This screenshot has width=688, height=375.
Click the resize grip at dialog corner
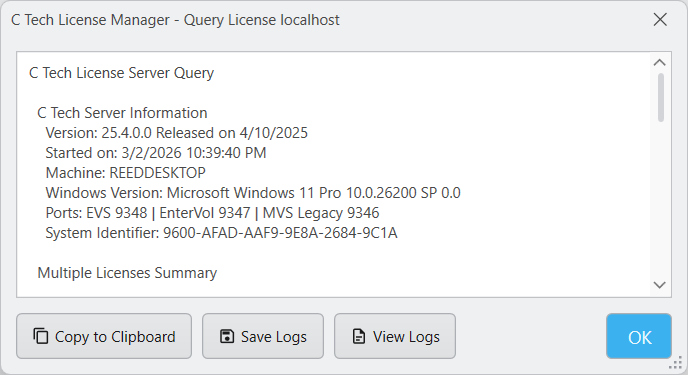click(676, 363)
